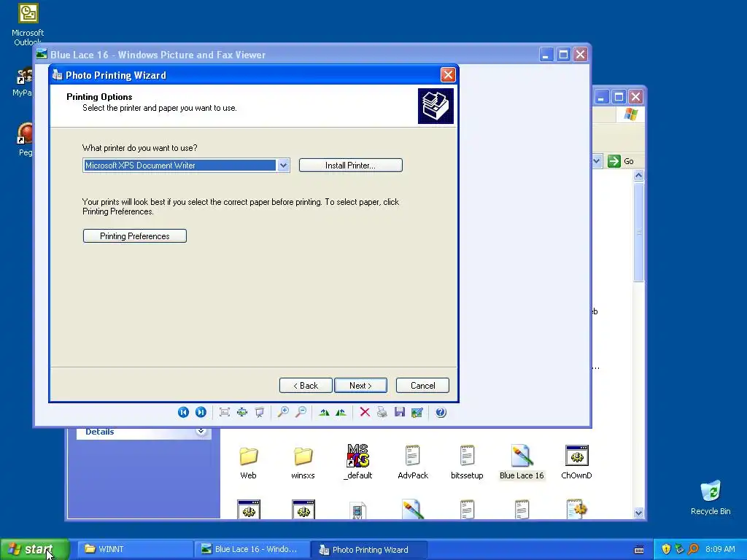Click the AVI video file icon
The image size is (747, 560).
357,510
